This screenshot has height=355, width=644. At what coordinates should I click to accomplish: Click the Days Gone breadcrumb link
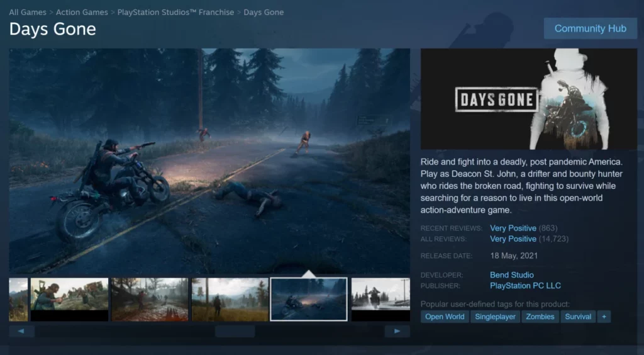(264, 13)
